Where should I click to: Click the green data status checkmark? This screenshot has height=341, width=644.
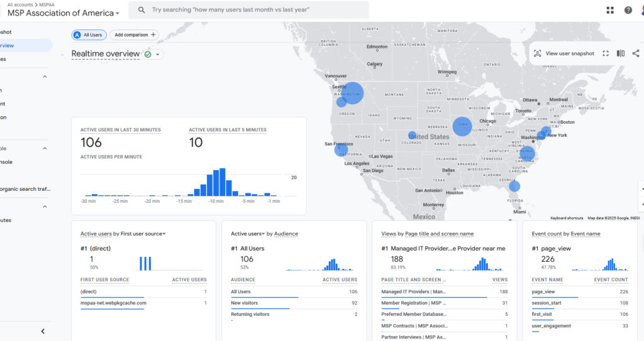148,54
